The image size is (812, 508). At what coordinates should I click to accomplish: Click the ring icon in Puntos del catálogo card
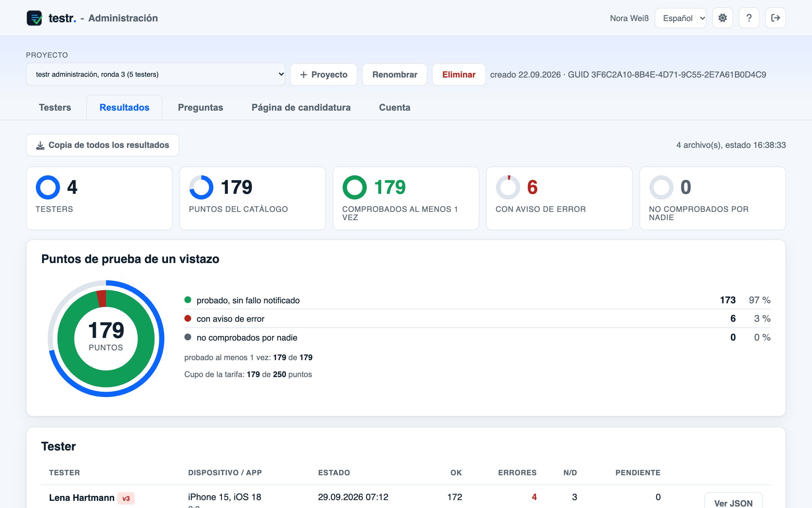[x=201, y=187]
